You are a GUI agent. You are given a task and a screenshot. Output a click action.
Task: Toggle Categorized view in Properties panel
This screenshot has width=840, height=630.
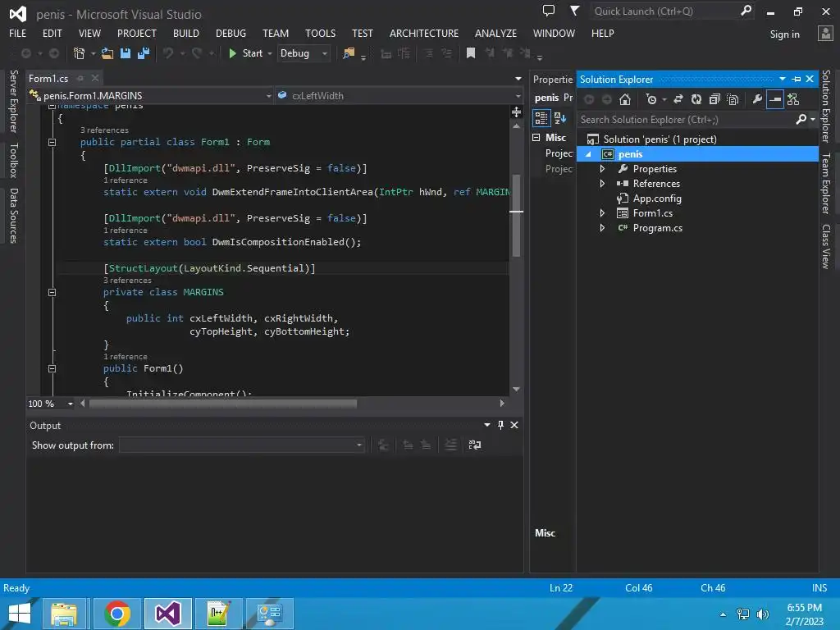(541, 118)
